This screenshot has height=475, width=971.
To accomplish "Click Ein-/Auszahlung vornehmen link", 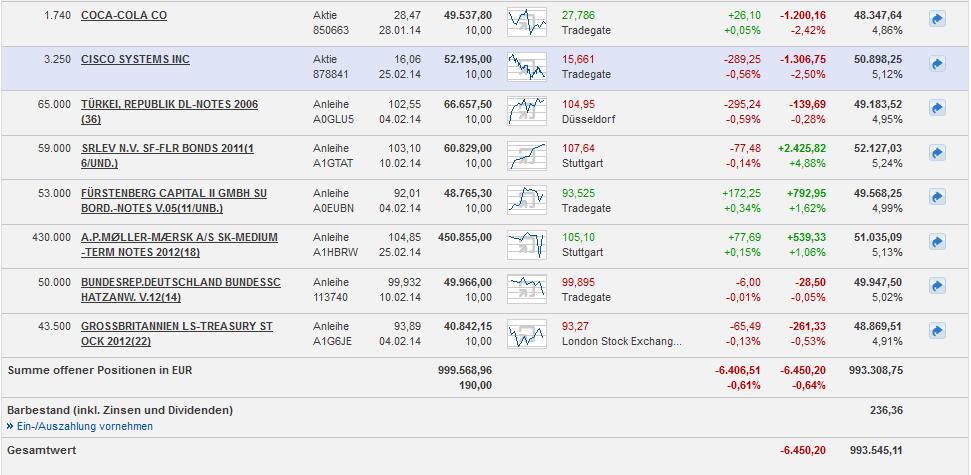I will click(85, 426).
